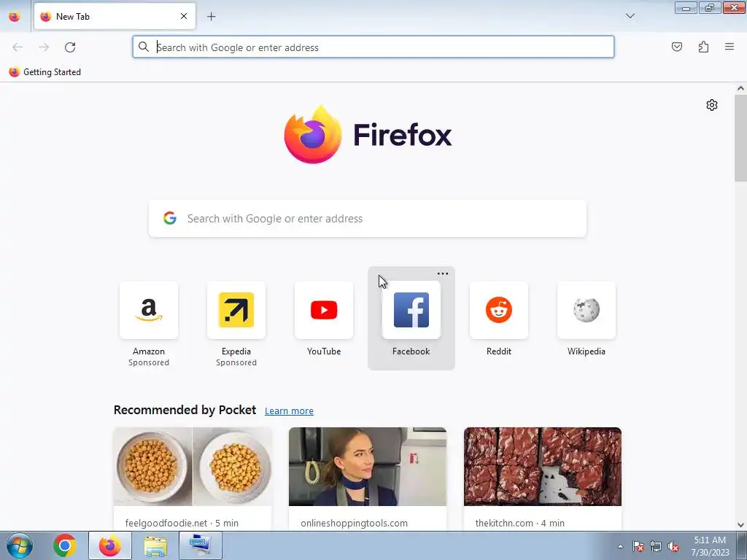The image size is (747, 560).
Task: Click the Google G logo in search box
Action: (x=169, y=218)
